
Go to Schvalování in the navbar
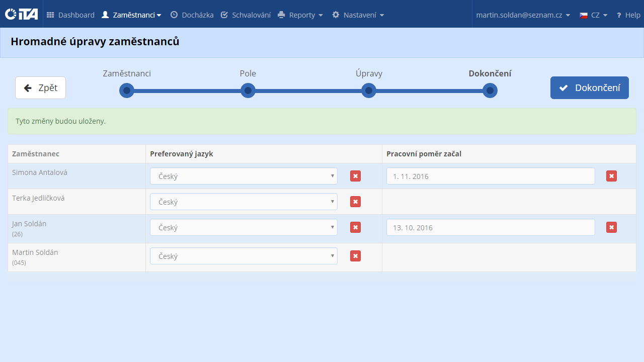click(246, 15)
